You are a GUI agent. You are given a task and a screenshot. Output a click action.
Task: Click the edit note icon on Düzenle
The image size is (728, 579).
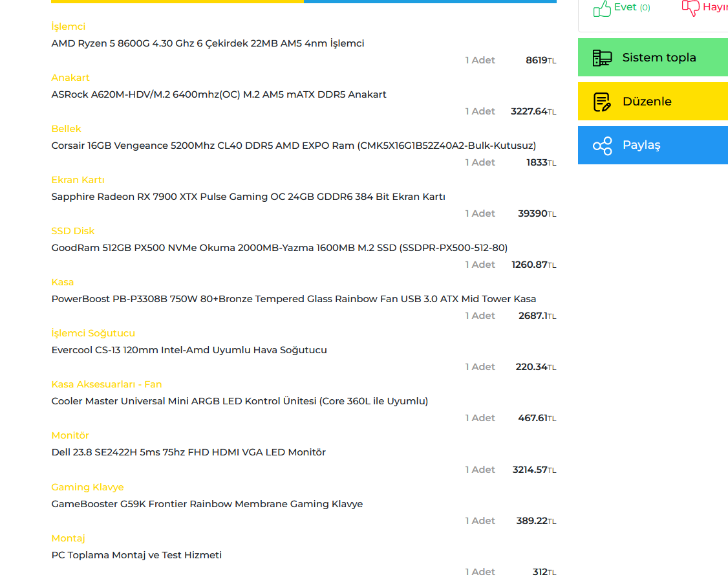coord(602,102)
